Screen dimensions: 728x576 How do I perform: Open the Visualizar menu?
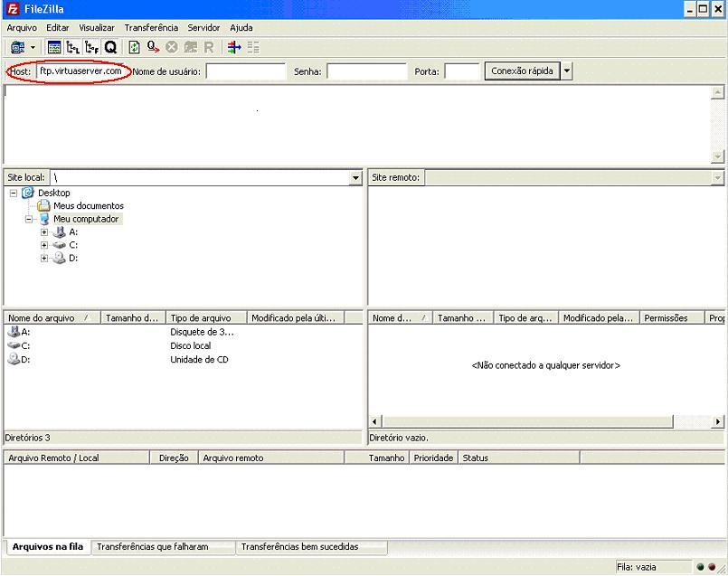(x=97, y=28)
